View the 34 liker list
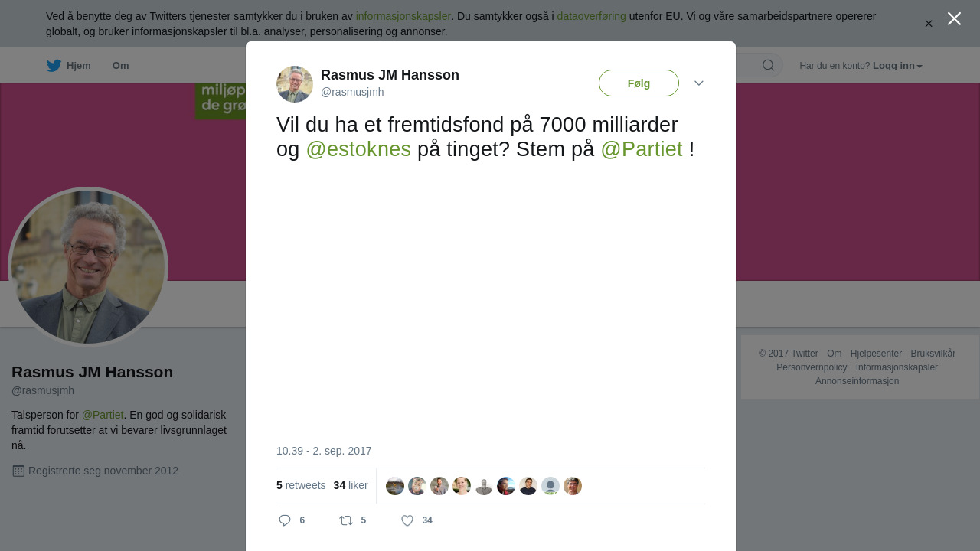Image resolution: width=980 pixels, height=551 pixels. [351, 485]
